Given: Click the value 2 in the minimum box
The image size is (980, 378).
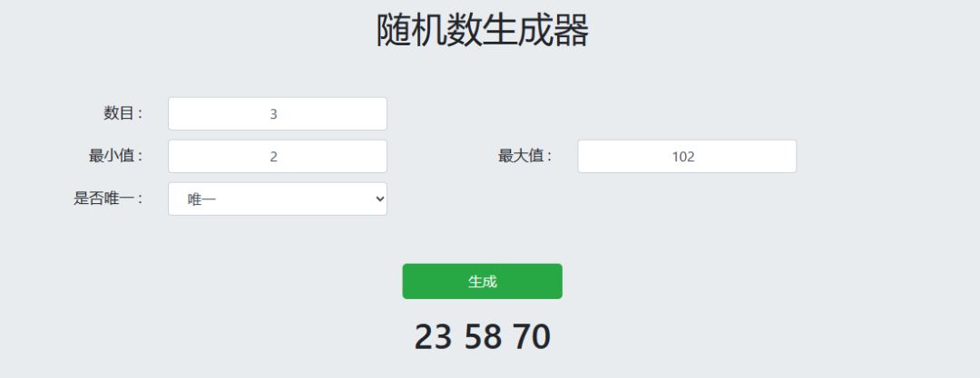Looking at the screenshot, I should (x=274, y=157).
